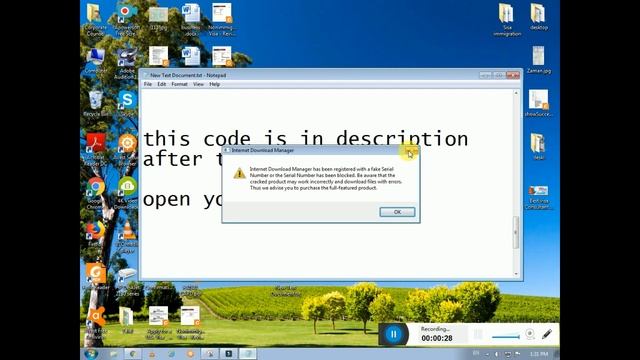Open the desktop folder icon at top right
The width and height of the screenshot is (640, 360).
(538, 17)
